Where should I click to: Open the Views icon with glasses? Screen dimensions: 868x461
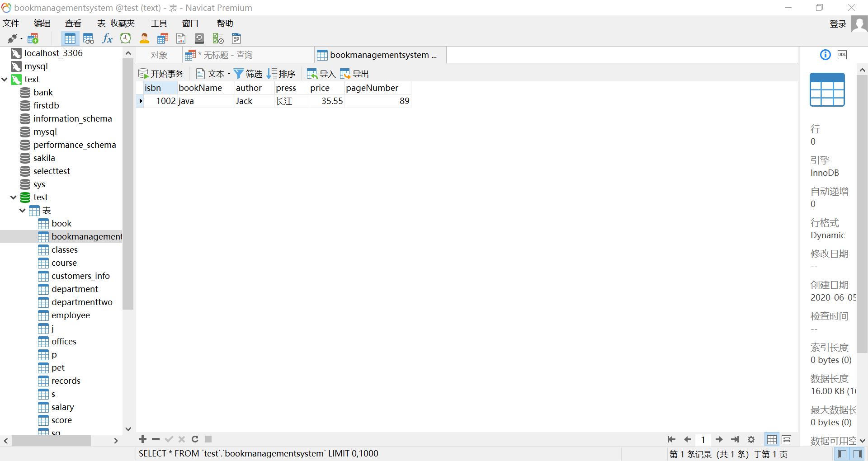click(89, 38)
